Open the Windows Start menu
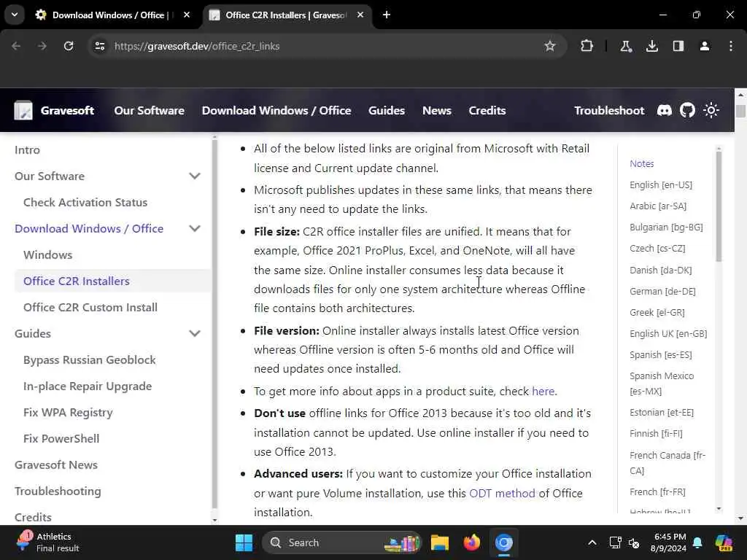747x560 pixels. [x=244, y=542]
